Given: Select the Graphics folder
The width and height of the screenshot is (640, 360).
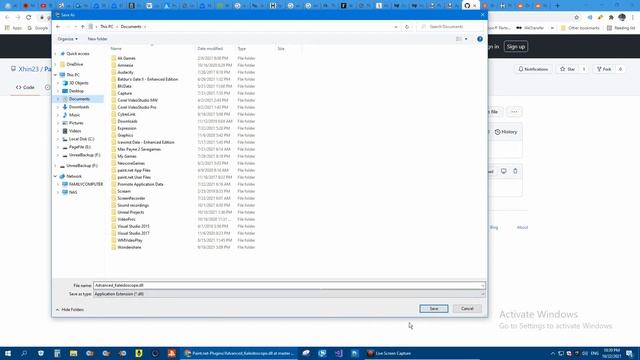Looking at the screenshot, I should coord(125,135).
